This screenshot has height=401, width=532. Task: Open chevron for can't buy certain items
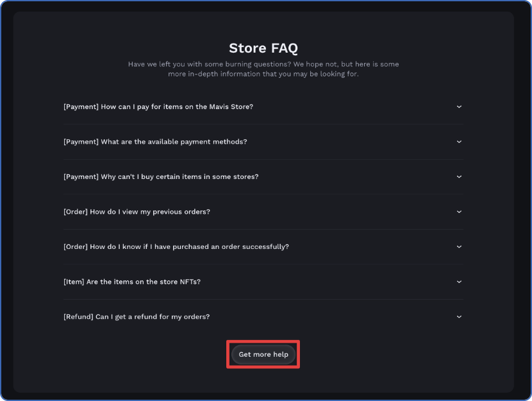point(459,176)
